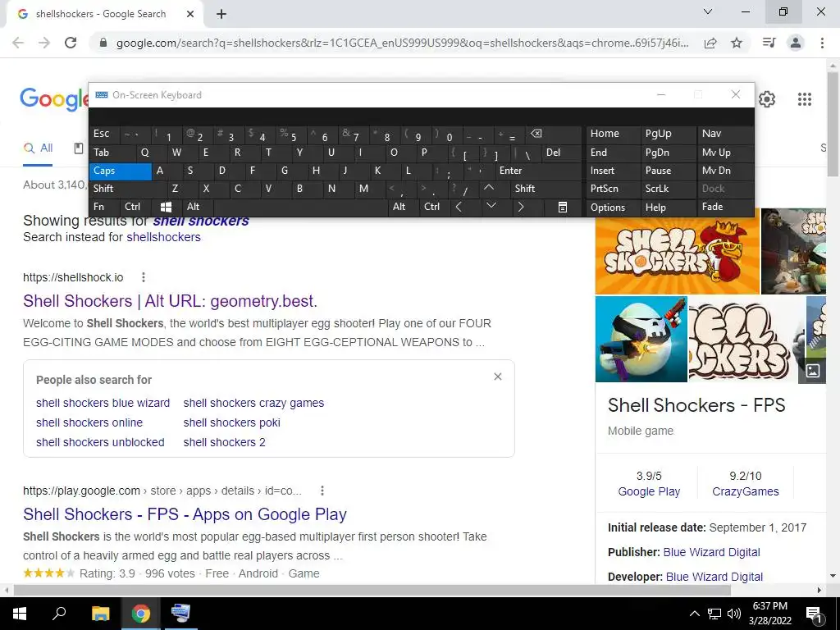840x630 pixels.
Task: Open the egg with skull mask thumbnail
Action: 641,339
